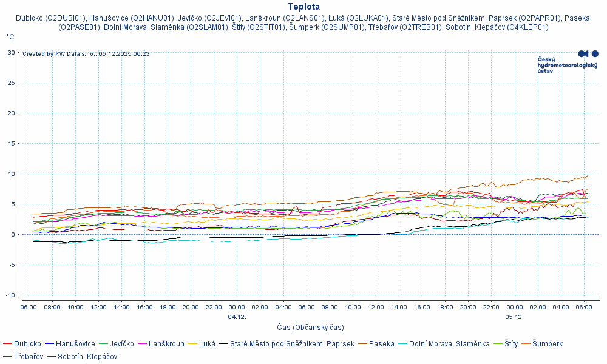Image resolution: width=607 pixels, height=364 pixels.
Task: Click the Staré Město pod Sněžníkem legend entry
Action: (x=293, y=344)
